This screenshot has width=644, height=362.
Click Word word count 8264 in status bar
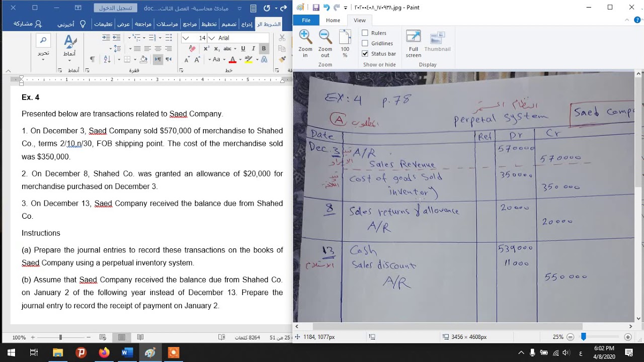[248, 337]
